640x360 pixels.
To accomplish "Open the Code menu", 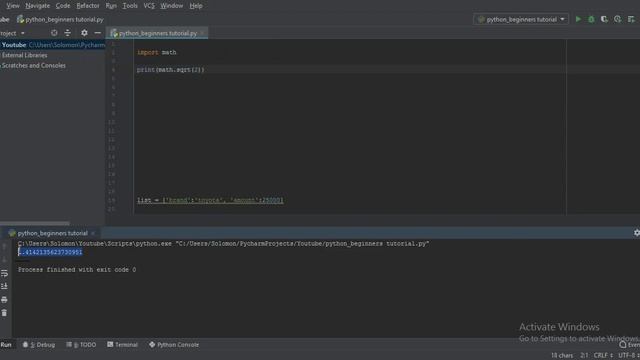I will click(x=63, y=6).
